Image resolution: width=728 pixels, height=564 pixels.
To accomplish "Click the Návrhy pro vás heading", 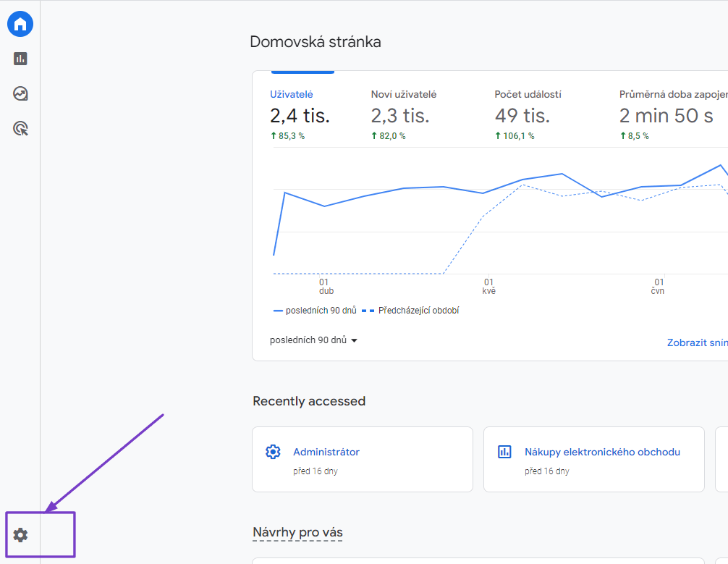I will pyautogui.click(x=297, y=532).
